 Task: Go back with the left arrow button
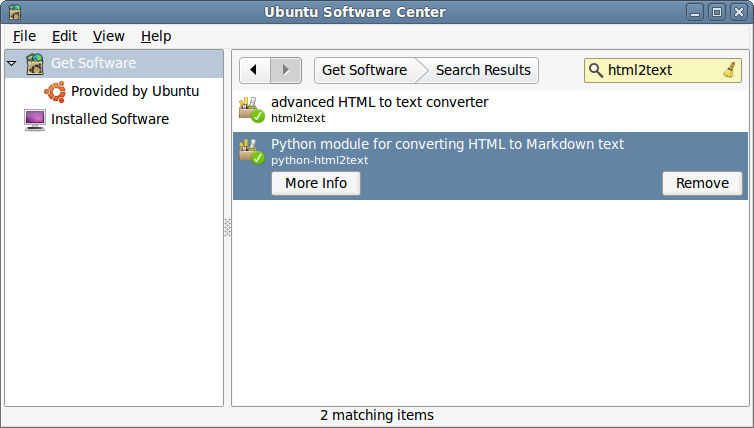click(255, 70)
